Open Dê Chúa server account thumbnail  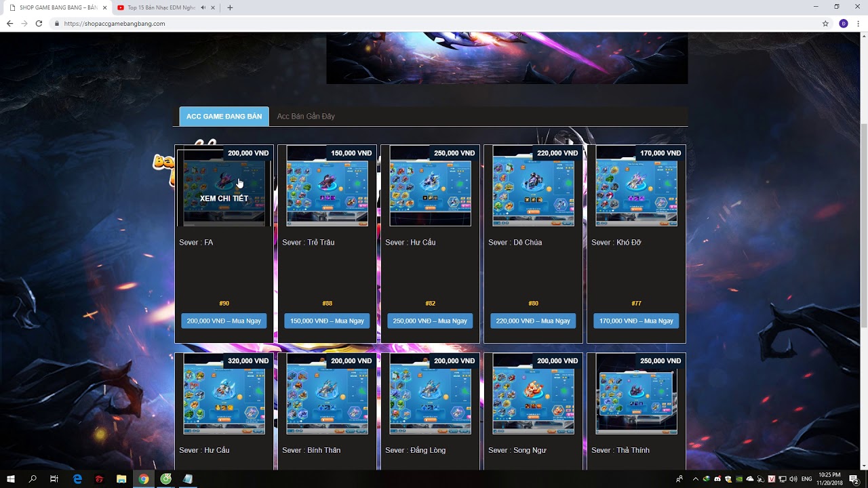(x=534, y=186)
